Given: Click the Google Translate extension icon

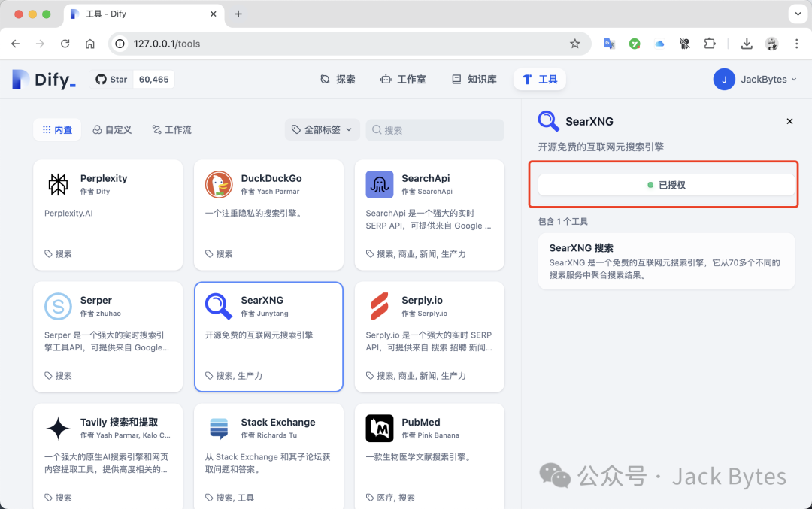Looking at the screenshot, I should [610, 44].
